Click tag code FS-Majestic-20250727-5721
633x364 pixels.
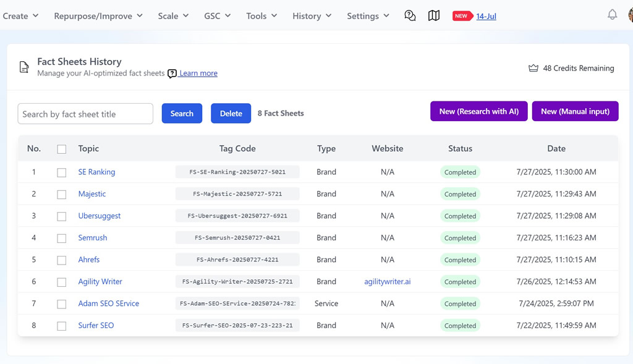tap(237, 193)
